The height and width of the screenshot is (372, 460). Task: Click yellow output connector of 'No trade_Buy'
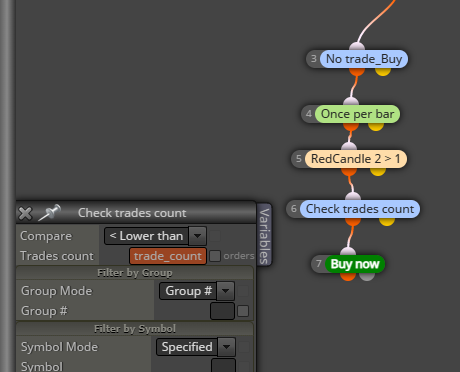(x=383, y=71)
